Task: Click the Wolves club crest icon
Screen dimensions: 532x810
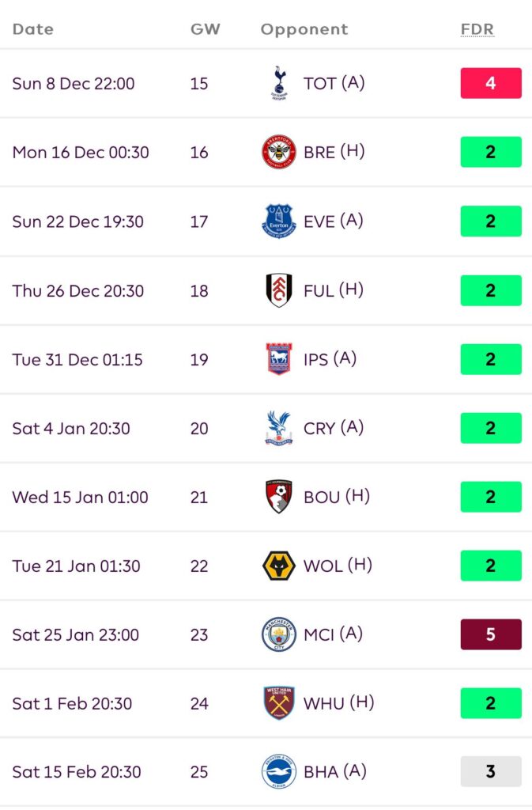Action: (278, 566)
